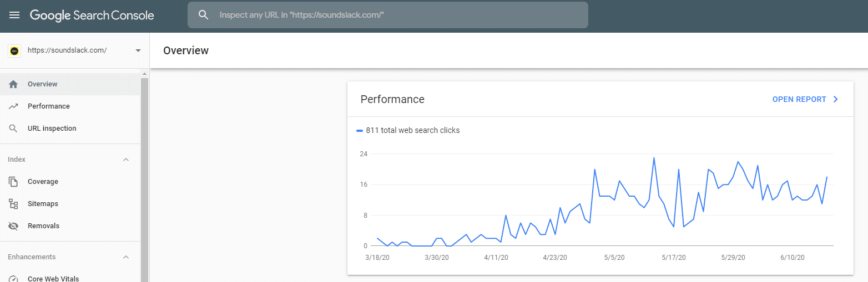The height and width of the screenshot is (282, 868).
Task: Go to Overview in the sidebar
Action: (70, 84)
